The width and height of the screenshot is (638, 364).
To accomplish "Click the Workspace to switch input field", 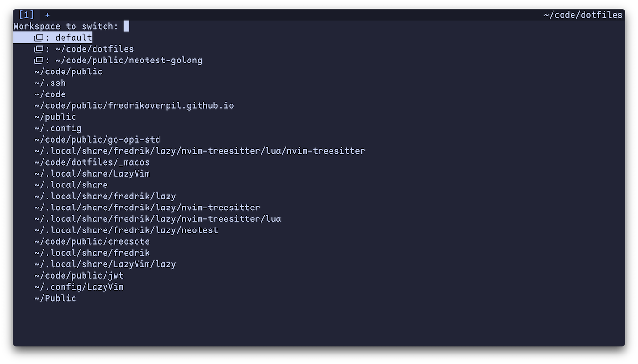I will point(126,26).
